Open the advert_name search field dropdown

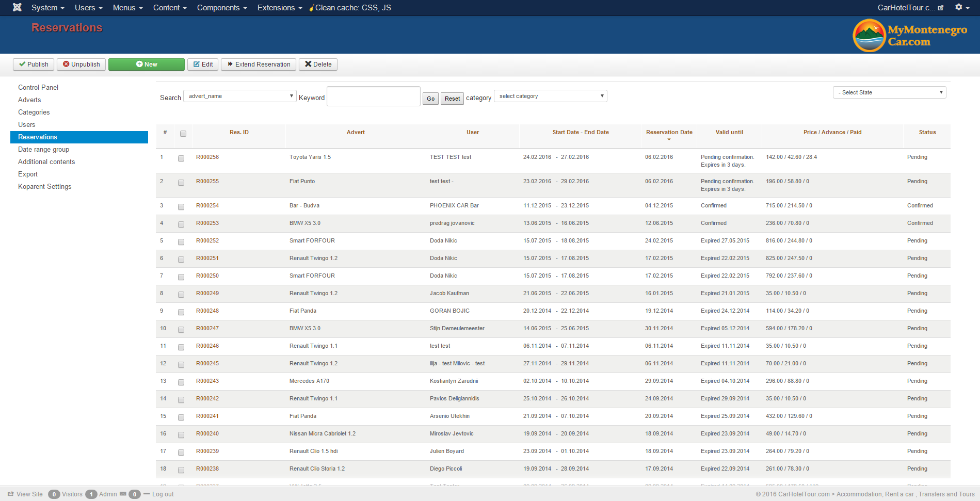click(240, 96)
